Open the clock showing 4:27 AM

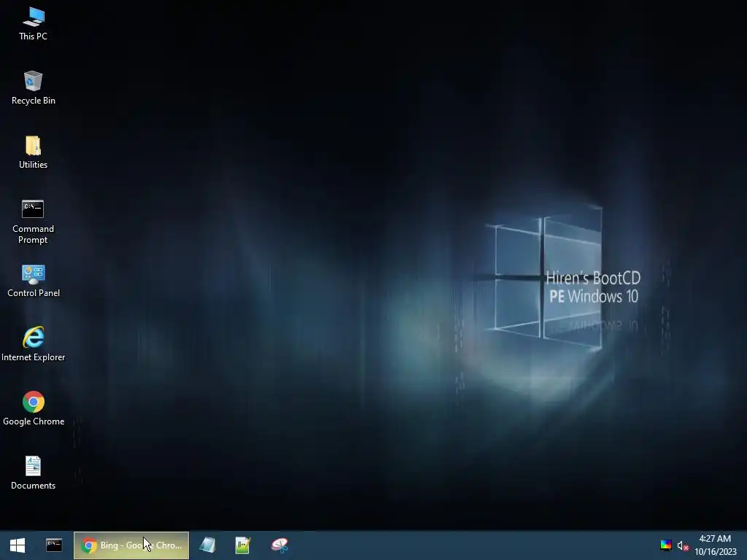pyautogui.click(x=715, y=545)
